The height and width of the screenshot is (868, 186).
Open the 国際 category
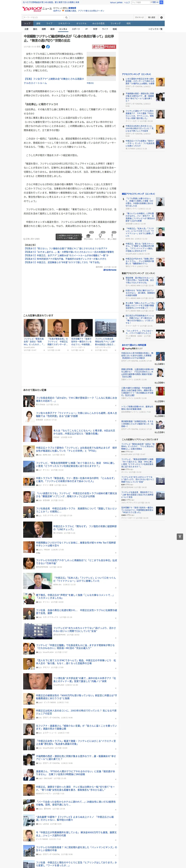(x=44, y=29)
